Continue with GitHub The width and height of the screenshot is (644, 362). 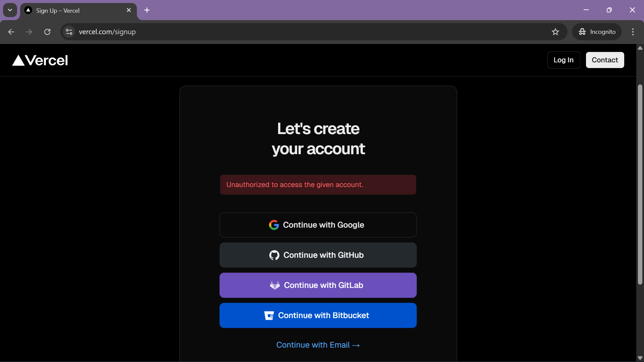(318, 255)
